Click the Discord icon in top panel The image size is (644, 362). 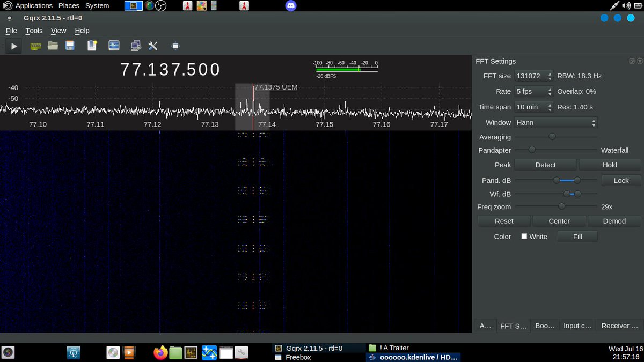click(x=290, y=6)
